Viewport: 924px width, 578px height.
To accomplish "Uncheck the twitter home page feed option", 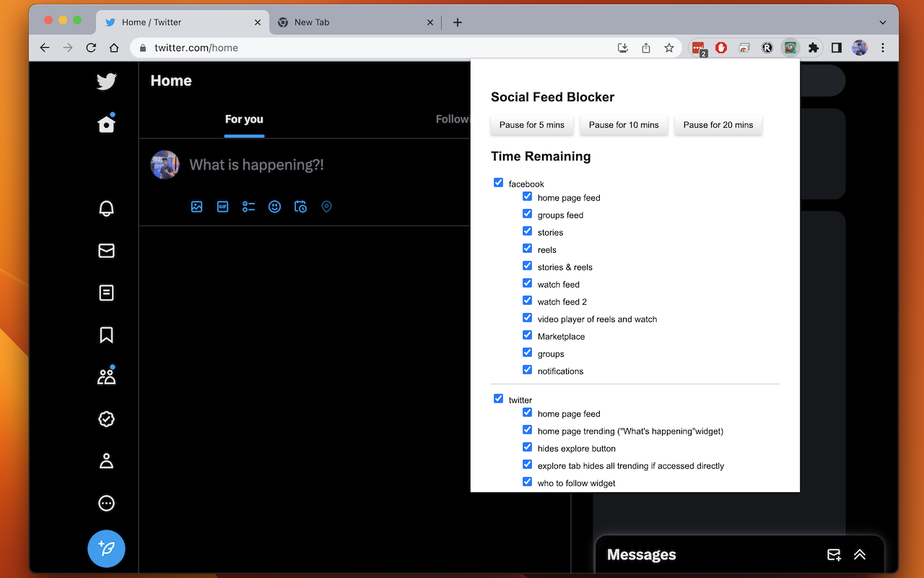I will (527, 413).
